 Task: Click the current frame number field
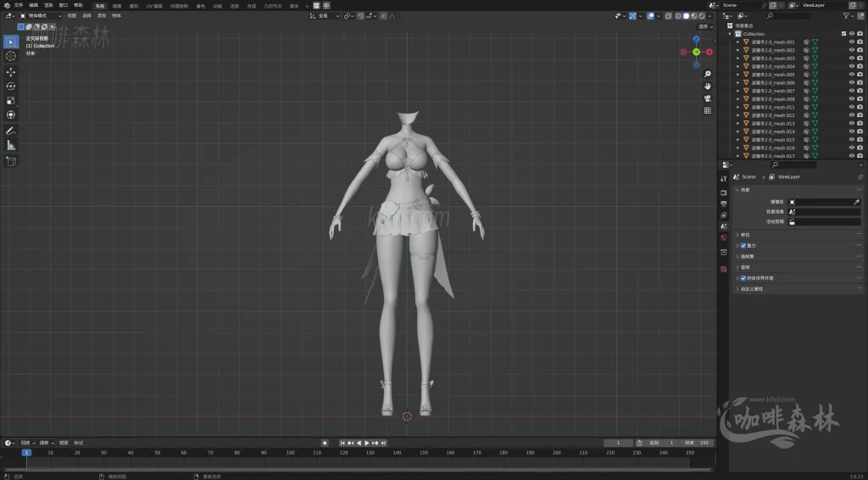point(618,443)
